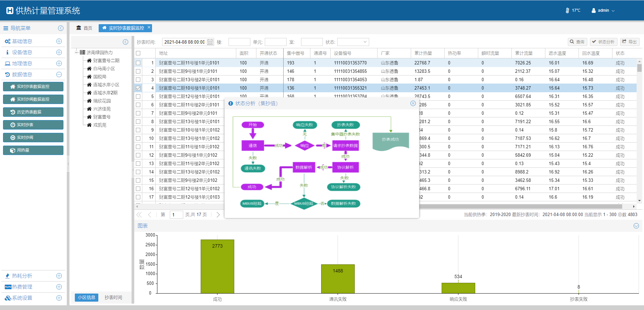Click the Query (查询) button
The width and height of the screenshot is (644, 310).
pyautogui.click(x=577, y=42)
